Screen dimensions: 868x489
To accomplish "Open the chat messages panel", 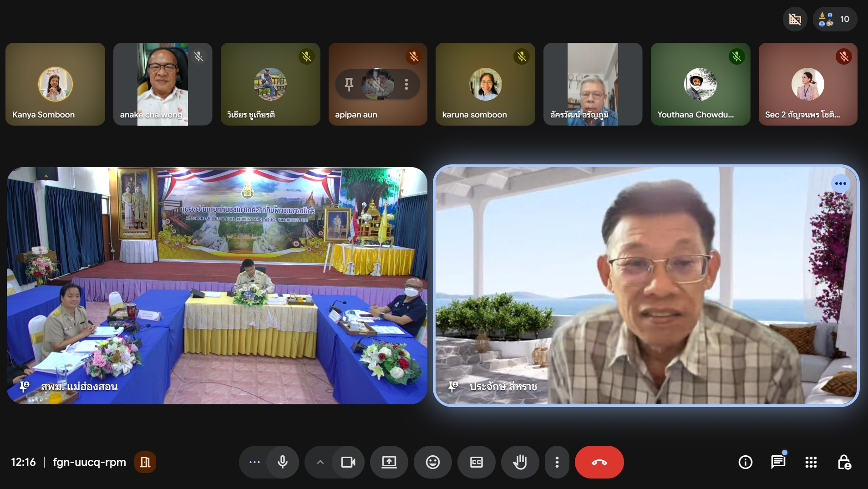I will click(778, 462).
